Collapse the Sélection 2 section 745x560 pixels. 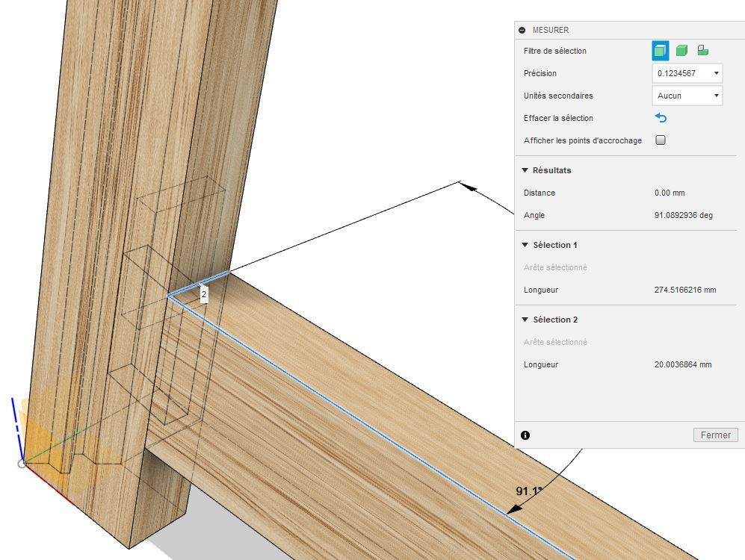click(525, 320)
